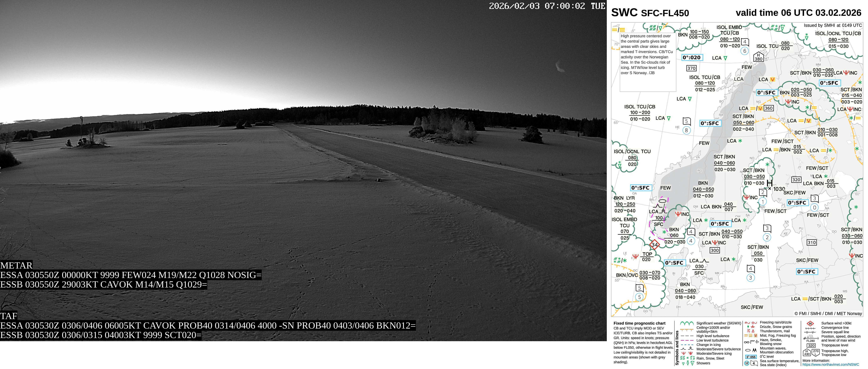This screenshot has width=868, height=369.
Task: Click the circled 8 sea temperature marker
Action: [687, 130]
